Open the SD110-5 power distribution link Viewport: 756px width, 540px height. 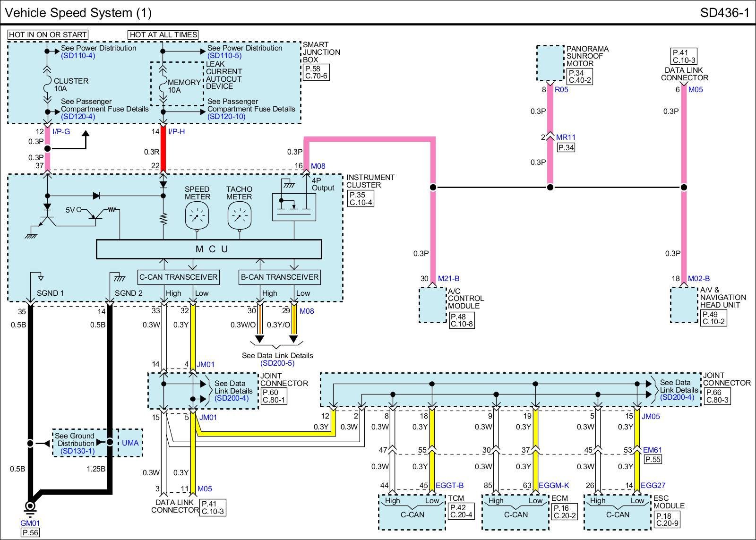(x=224, y=56)
